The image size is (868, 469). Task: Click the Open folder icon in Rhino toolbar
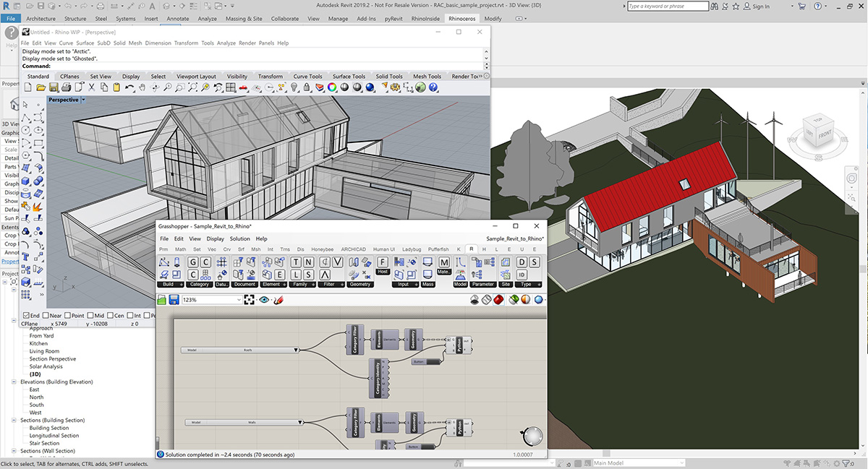(x=41, y=87)
